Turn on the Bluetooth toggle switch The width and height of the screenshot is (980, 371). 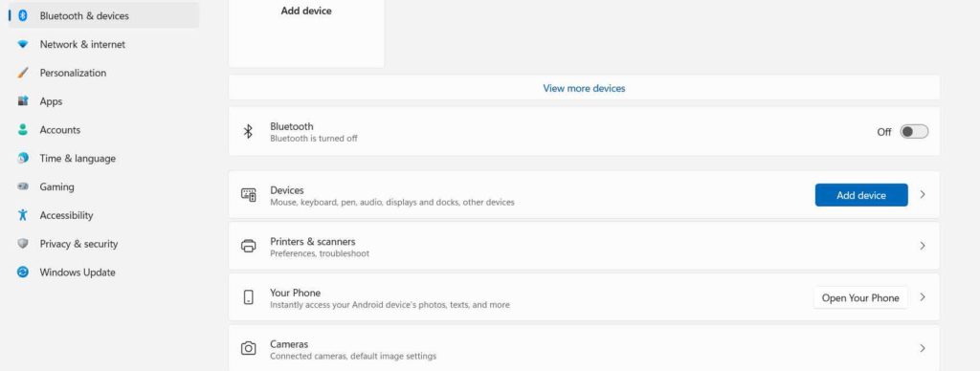914,132
